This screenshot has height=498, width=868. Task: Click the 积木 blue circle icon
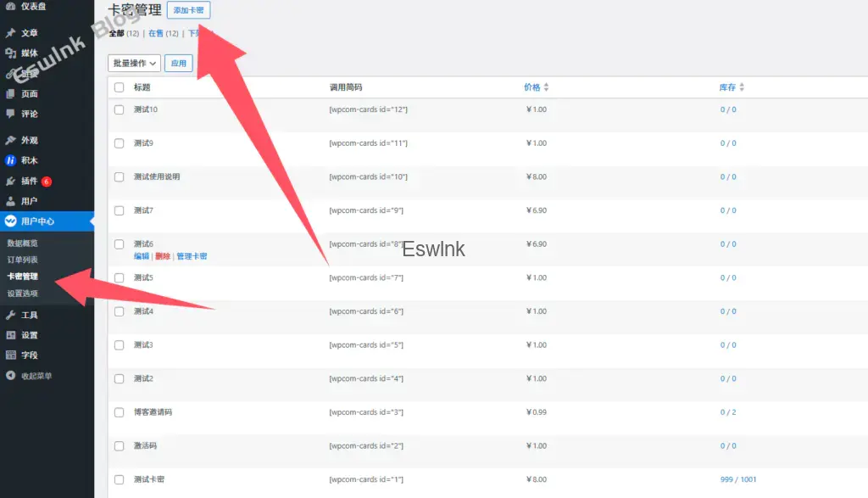(10, 160)
